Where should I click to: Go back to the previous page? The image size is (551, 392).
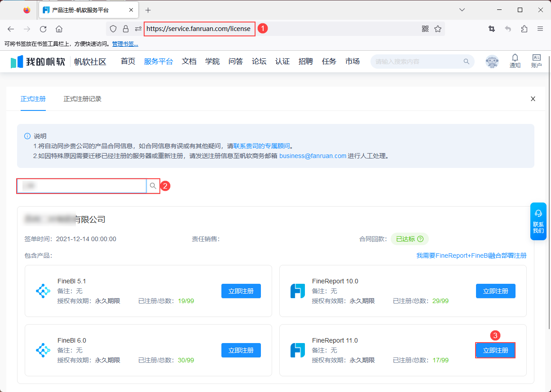(x=11, y=29)
